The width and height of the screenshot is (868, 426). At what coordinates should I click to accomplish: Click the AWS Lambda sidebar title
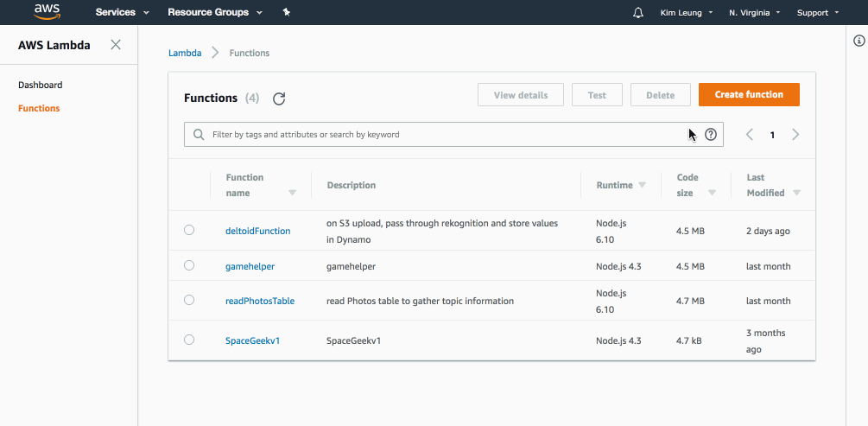tap(54, 46)
